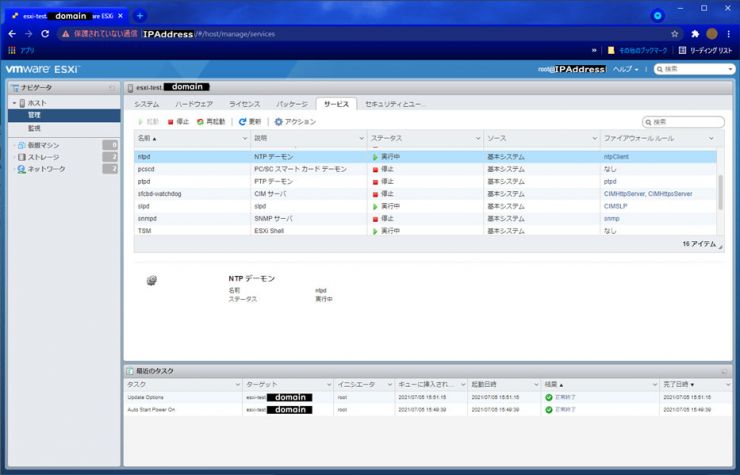The image size is (740, 475).
Task: Click the services list vertical scrollbar
Action: click(720, 192)
